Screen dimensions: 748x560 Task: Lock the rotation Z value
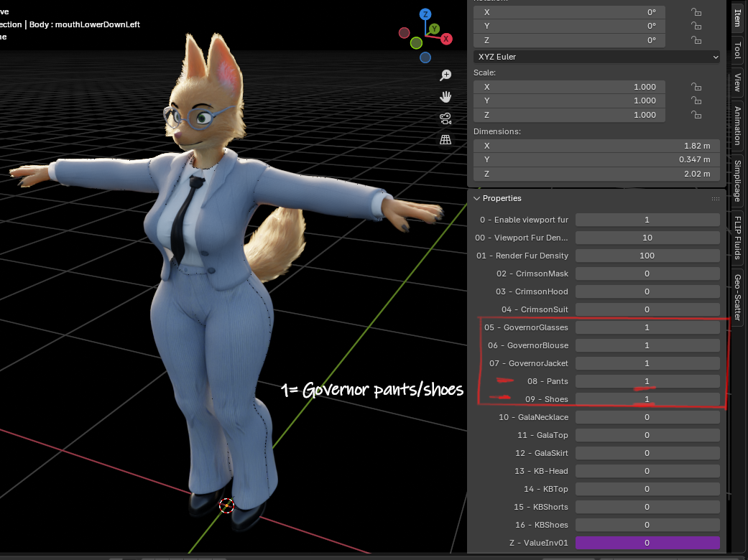pos(696,40)
